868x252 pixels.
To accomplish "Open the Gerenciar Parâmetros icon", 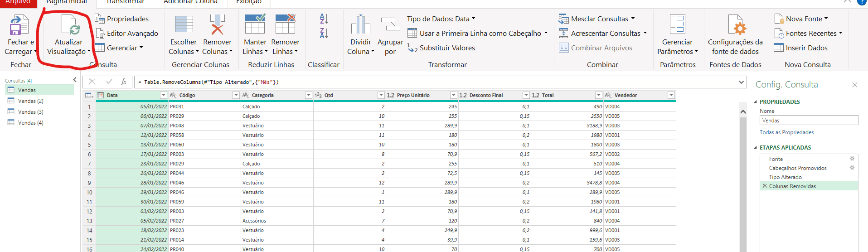I will click(x=677, y=25).
